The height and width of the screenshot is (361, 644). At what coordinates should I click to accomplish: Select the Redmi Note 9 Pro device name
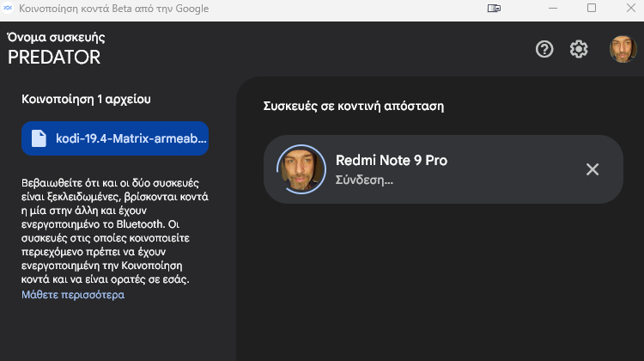point(392,161)
